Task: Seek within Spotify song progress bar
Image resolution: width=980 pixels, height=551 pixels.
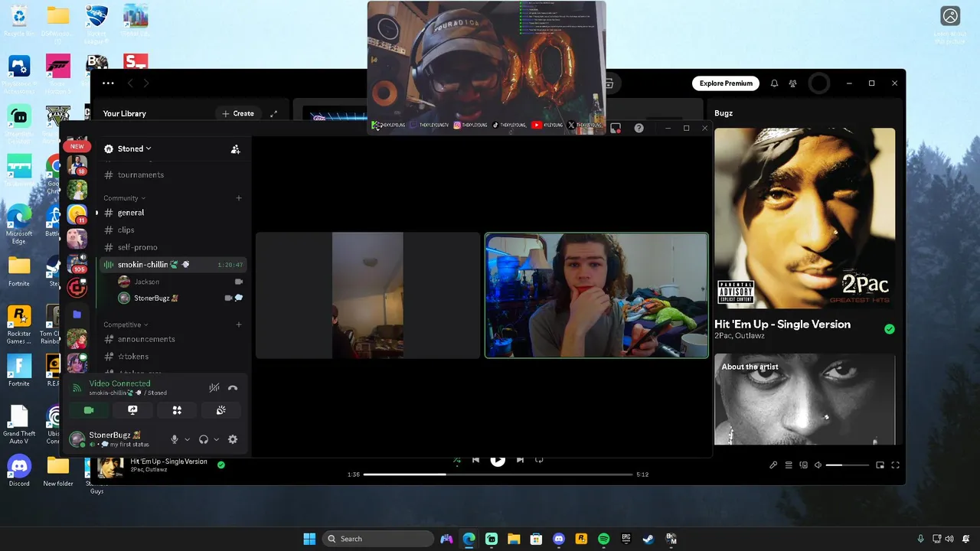Action: tap(498, 474)
